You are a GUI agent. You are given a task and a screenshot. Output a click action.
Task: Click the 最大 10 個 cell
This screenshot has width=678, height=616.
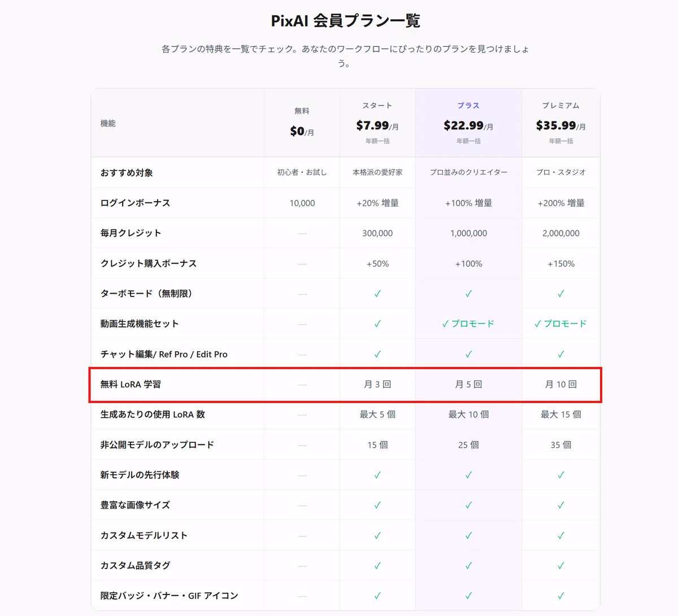(x=468, y=414)
